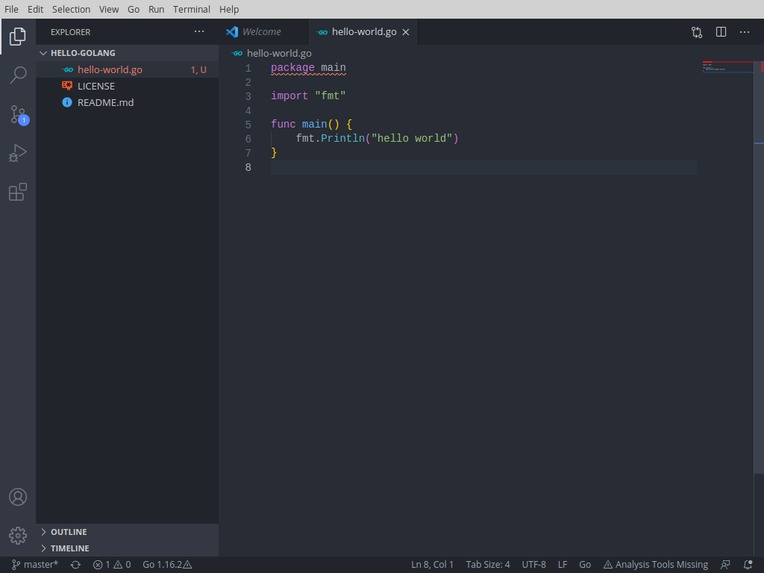Open the Extensions view icon
This screenshot has width=764, height=573.
18,192
